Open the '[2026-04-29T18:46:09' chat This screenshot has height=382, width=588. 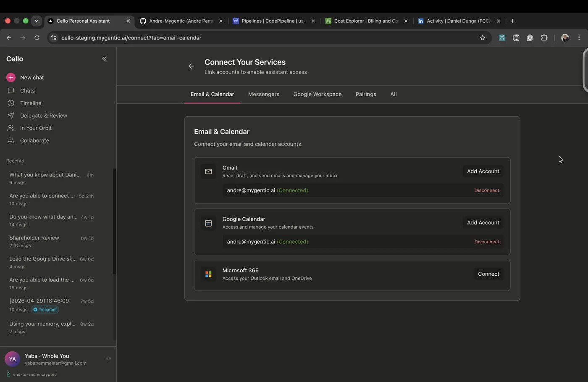click(51, 305)
